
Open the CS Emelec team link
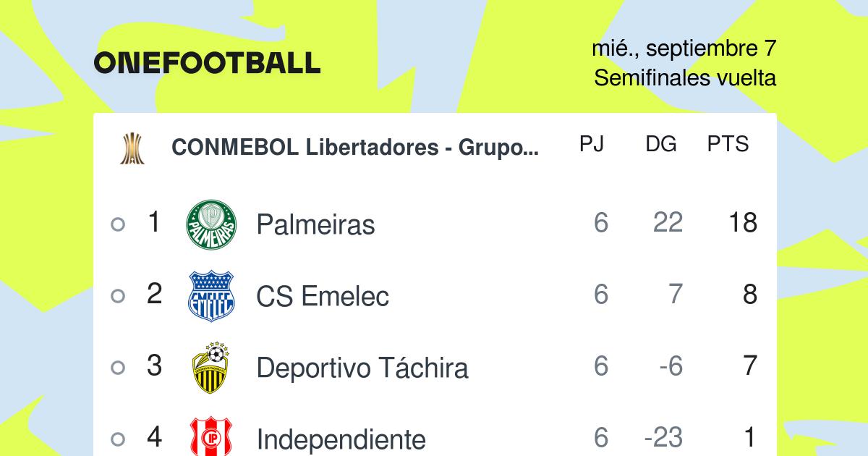coord(323,296)
